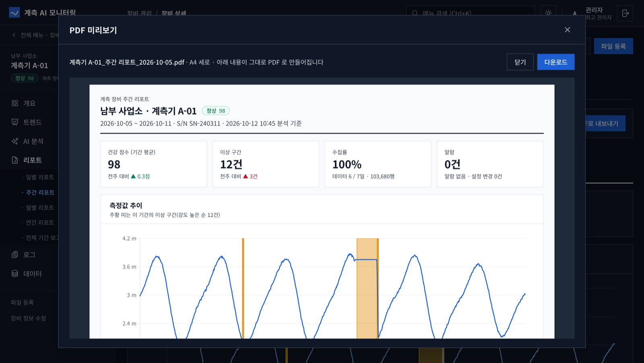Screen dimensions: 644x363
Task: Download the PDF with 다운로드 button
Action: click(x=555, y=62)
